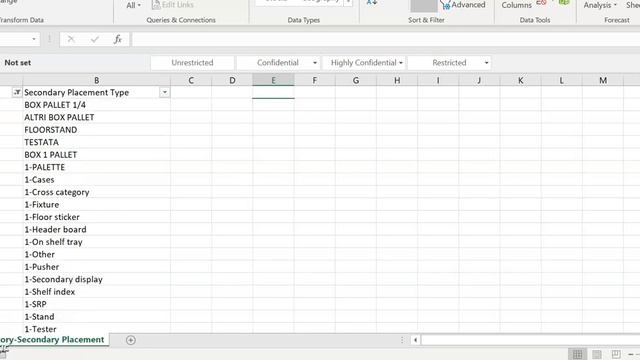
Task: Click the Edit Links icon
Action: [156, 5]
